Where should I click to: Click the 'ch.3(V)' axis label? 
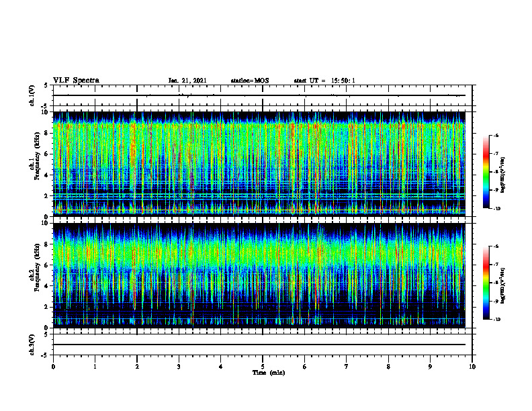tap(32, 345)
